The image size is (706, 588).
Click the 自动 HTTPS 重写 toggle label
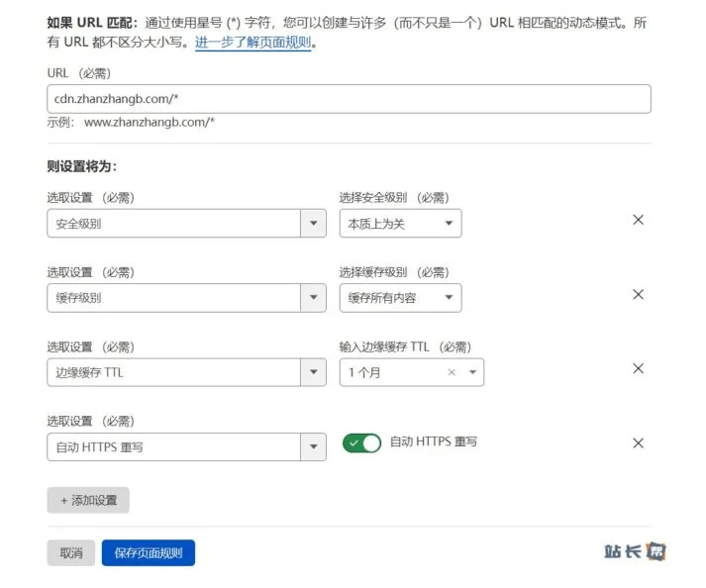433,441
